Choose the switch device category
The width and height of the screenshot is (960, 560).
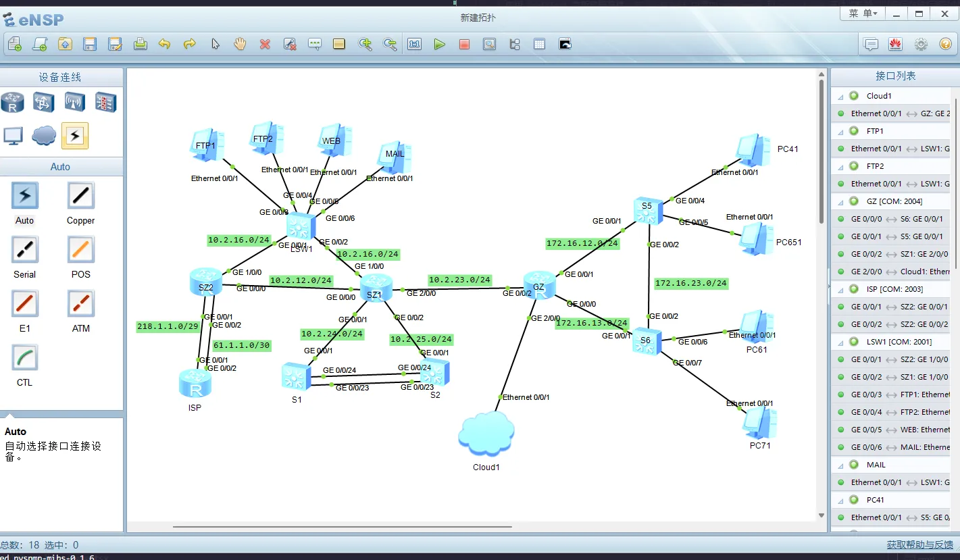tap(44, 103)
